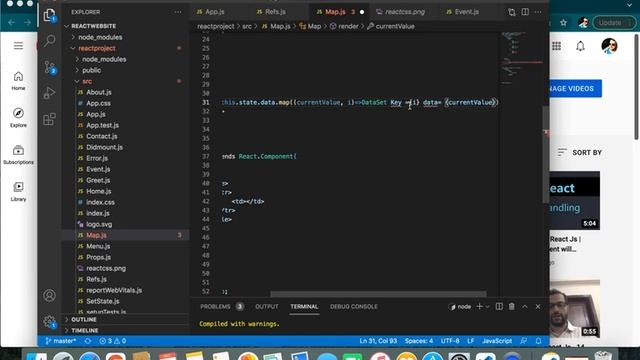The height and width of the screenshot is (360, 640).
Task: Open YouTube apps grid icon
Action: point(556,46)
